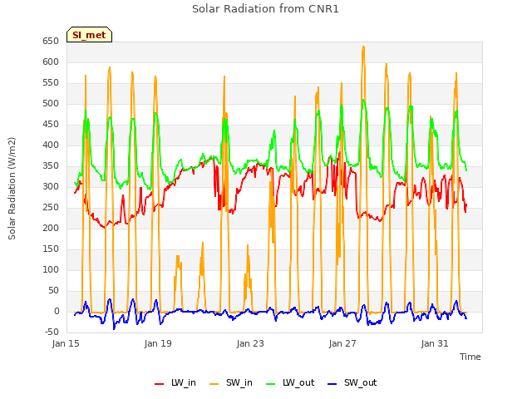Click the SW_in orange legend swatch
532x399 pixels.
click(214, 384)
